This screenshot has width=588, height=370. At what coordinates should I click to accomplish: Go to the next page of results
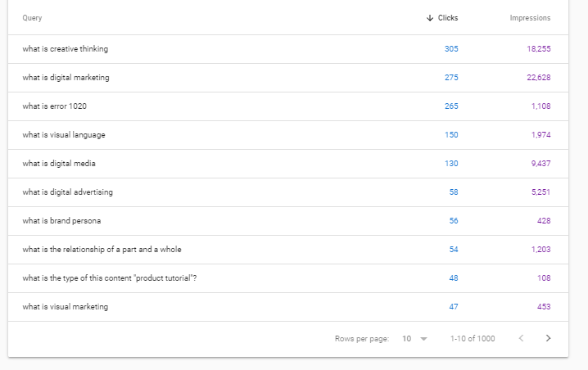[548, 338]
